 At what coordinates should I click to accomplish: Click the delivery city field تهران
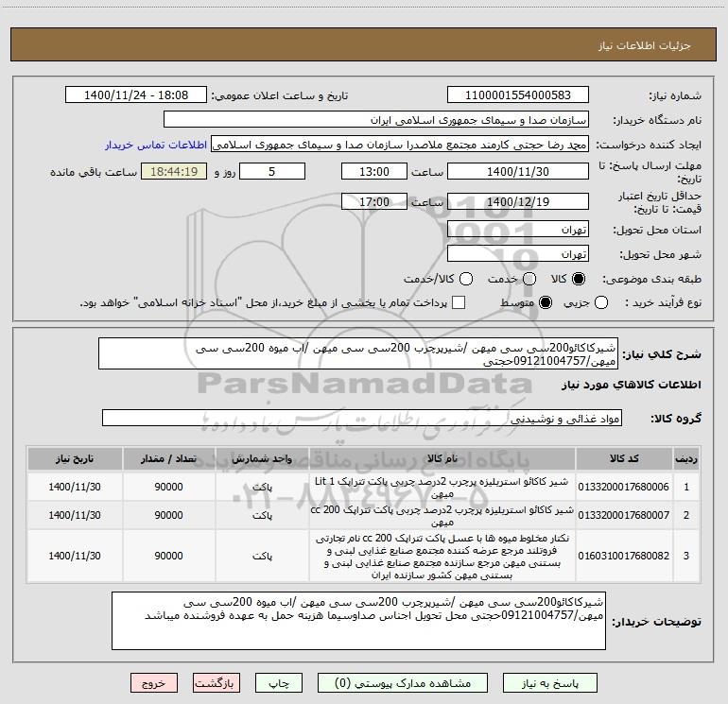(518, 254)
